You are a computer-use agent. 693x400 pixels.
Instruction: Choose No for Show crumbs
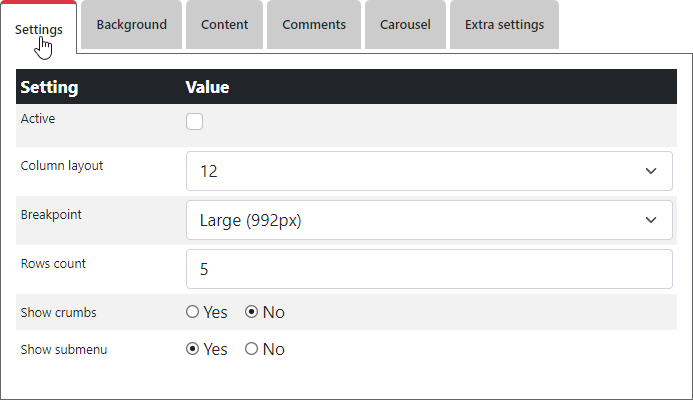click(252, 312)
